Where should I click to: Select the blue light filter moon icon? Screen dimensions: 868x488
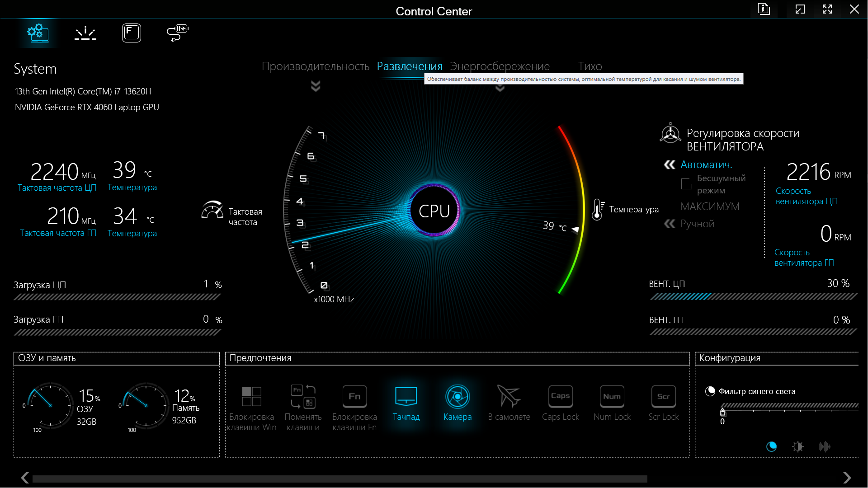771,447
